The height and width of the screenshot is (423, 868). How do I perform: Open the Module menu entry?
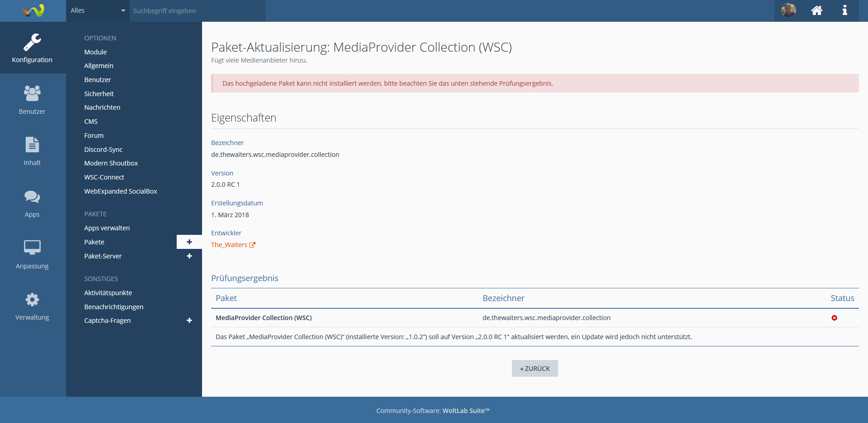tap(96, 52)
